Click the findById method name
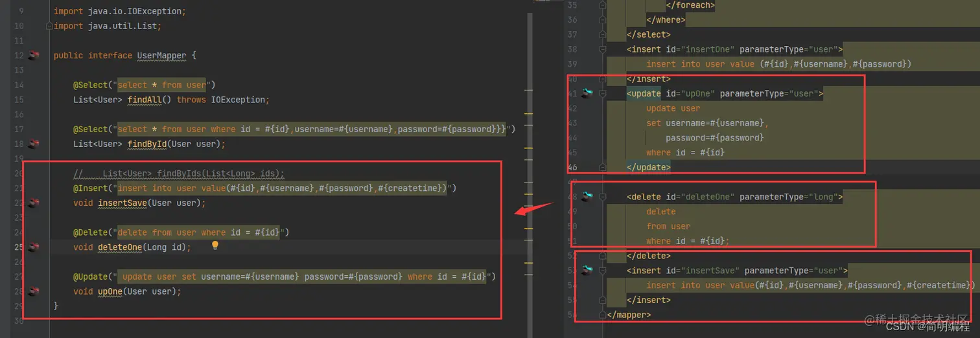The image size is (980, 338). point(147,144)
